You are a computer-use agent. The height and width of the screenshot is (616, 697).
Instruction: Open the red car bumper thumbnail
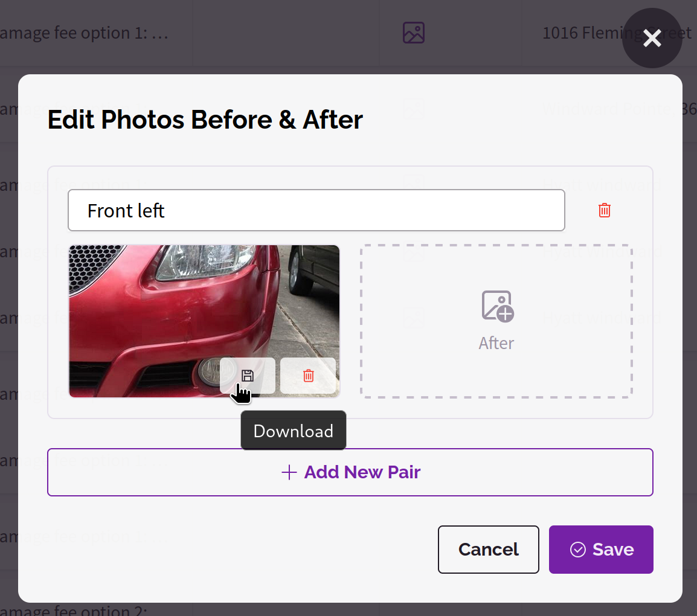(204, 321)
